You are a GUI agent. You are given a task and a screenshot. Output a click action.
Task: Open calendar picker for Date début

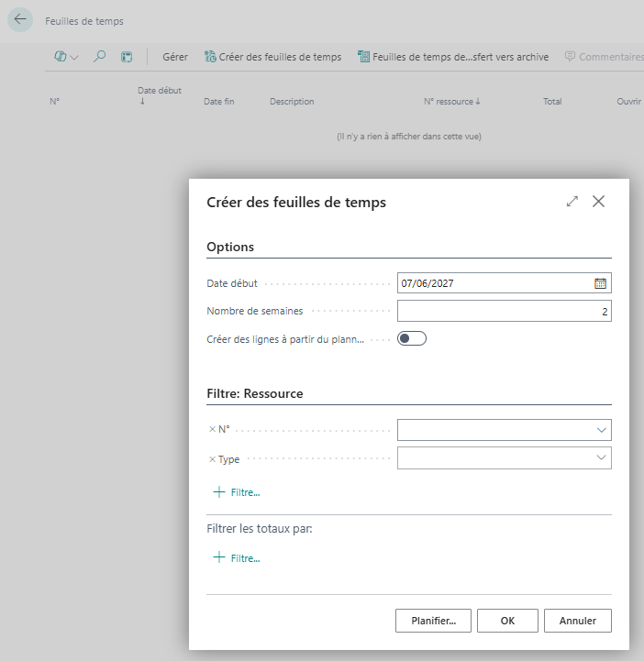click(600, 283)
